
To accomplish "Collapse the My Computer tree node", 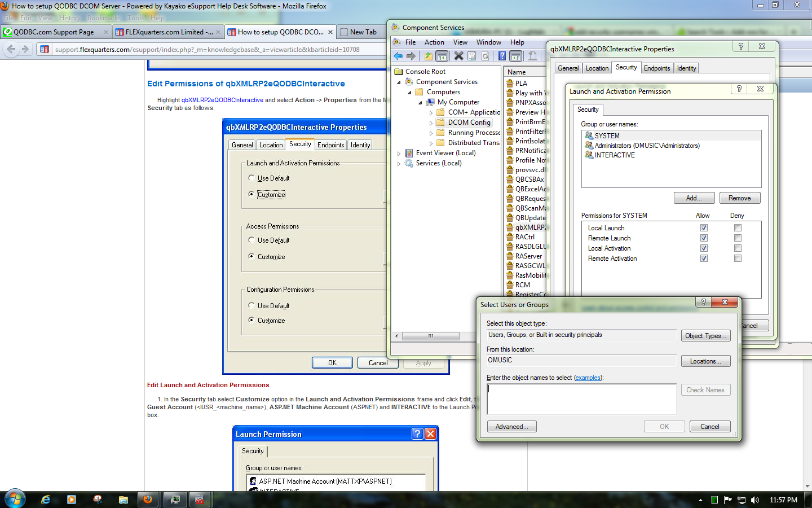I will [420, 102].
